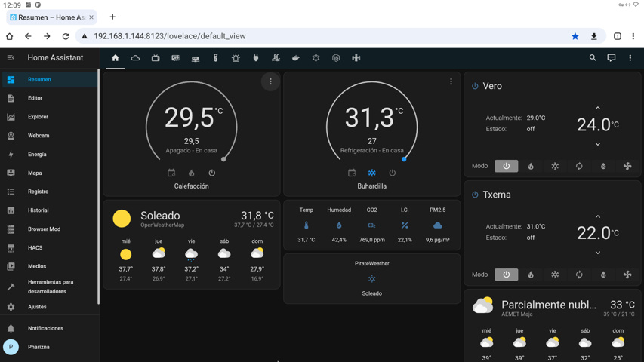Click Buhardilla blue temperature dial handle
The height and width of the screenshot is (362, 644).
tap(404, 159)
